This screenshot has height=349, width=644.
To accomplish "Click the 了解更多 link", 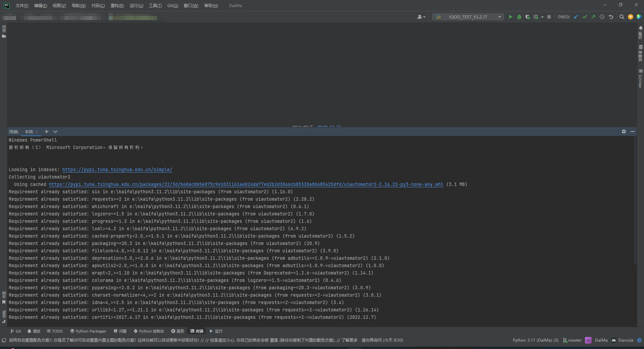I will pyautogui.click(x=350, y=340).
